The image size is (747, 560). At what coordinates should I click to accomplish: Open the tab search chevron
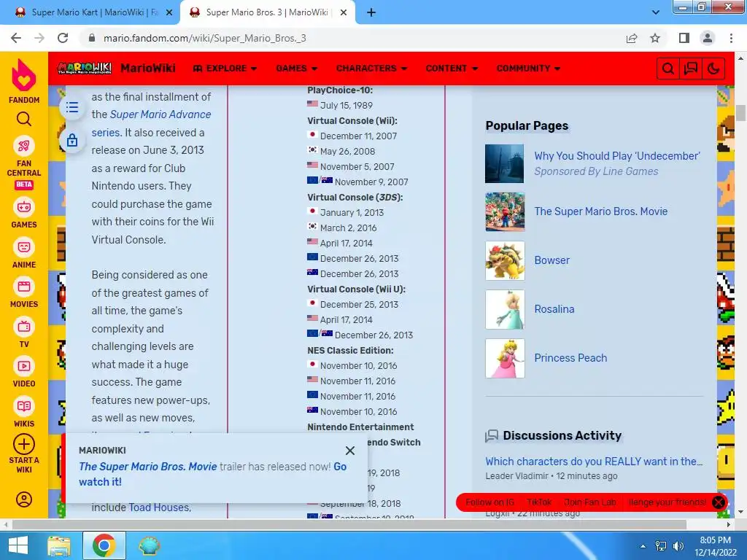click(656, 12)
